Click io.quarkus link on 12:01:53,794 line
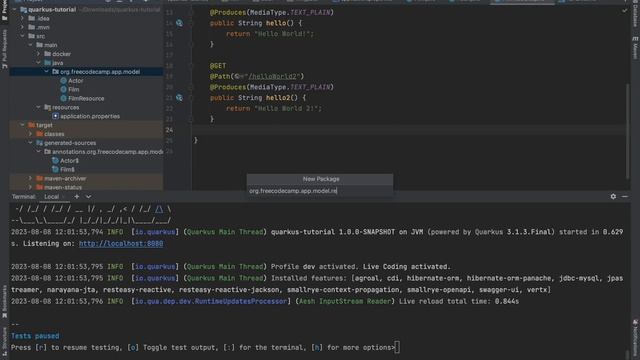This screenshot has width=640, height=360. tap(155, 232)
